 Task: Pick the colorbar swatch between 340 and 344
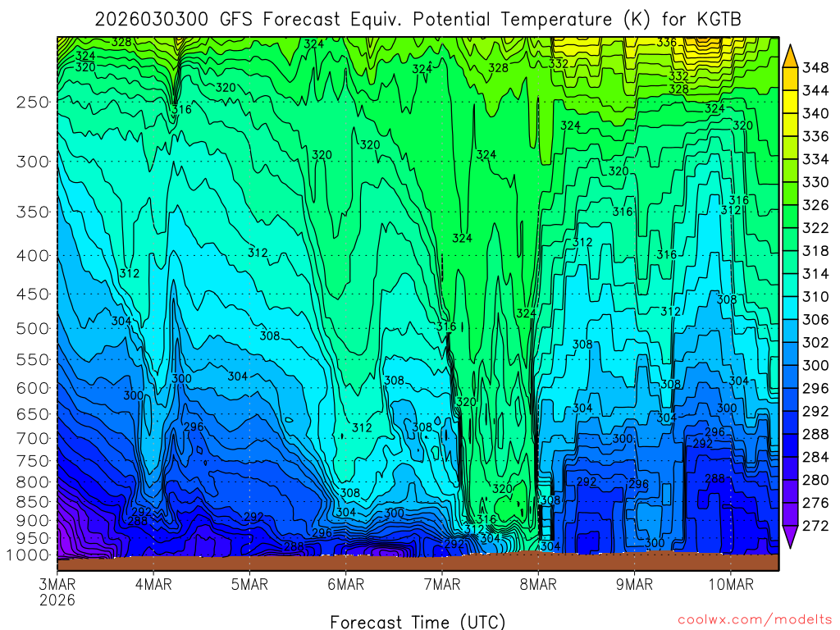pos(790,102)
